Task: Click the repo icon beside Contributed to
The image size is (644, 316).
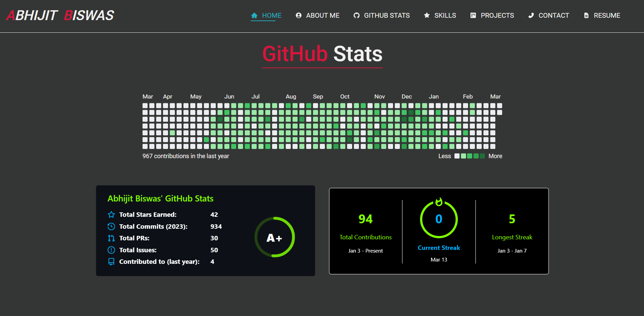Action: click(111, 261)
